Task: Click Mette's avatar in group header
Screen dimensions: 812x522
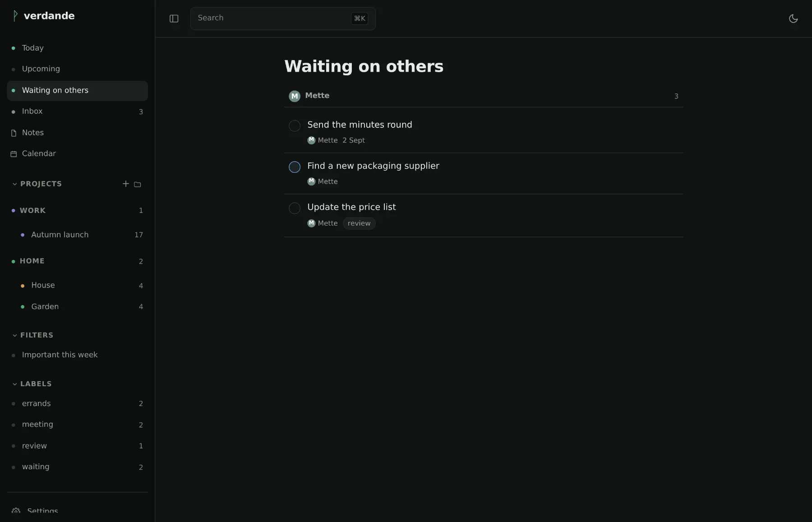Action: (295, 96)
